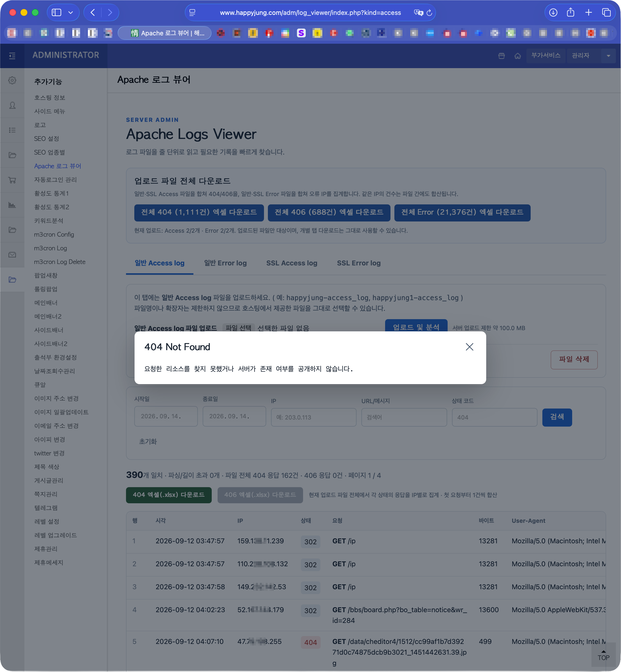Click timestamp 2026-09-12 03:47:58 in row 3
This screenshot has width=621, height=672.
click(190, 587)
